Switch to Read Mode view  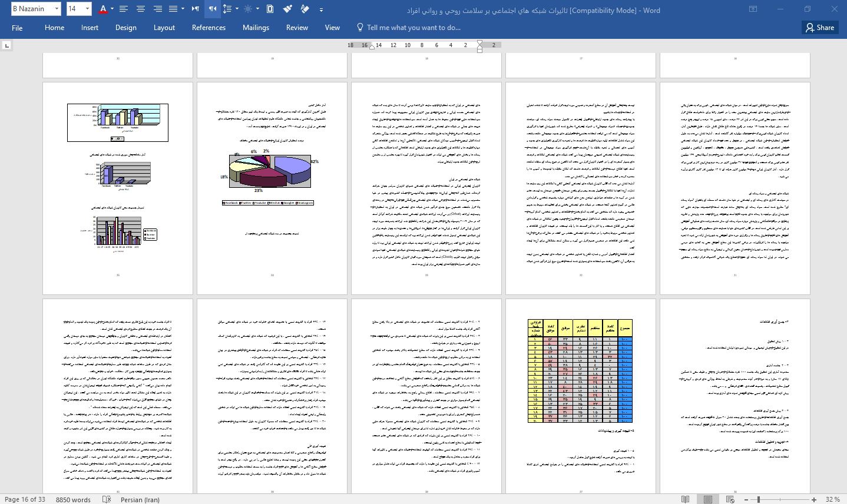click(686, 499)
